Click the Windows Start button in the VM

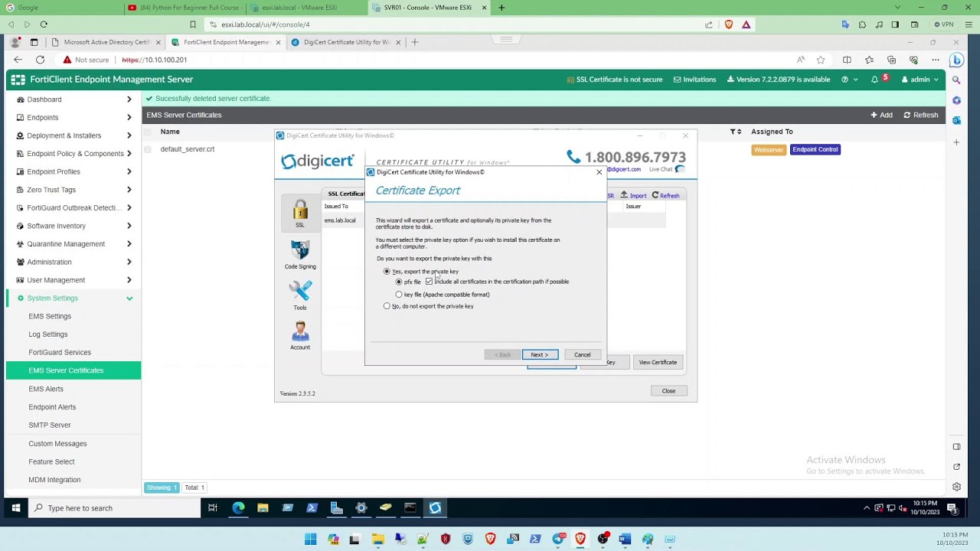tap(15, 508)
